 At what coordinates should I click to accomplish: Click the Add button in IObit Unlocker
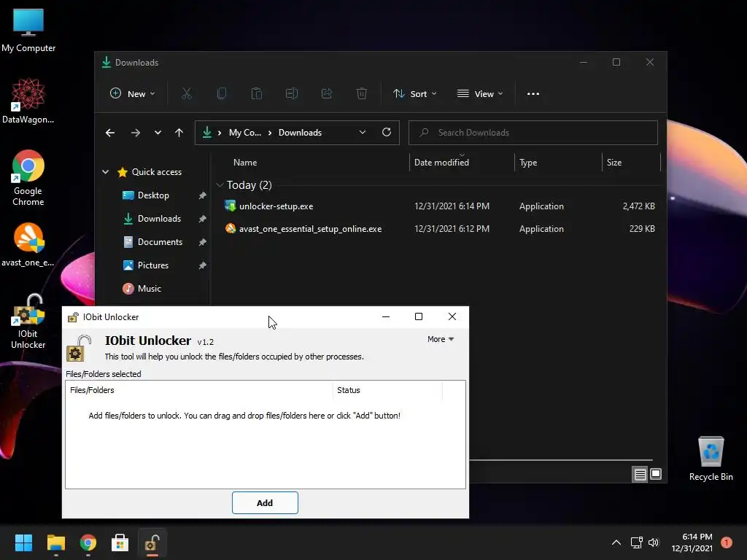coord(265,503)
